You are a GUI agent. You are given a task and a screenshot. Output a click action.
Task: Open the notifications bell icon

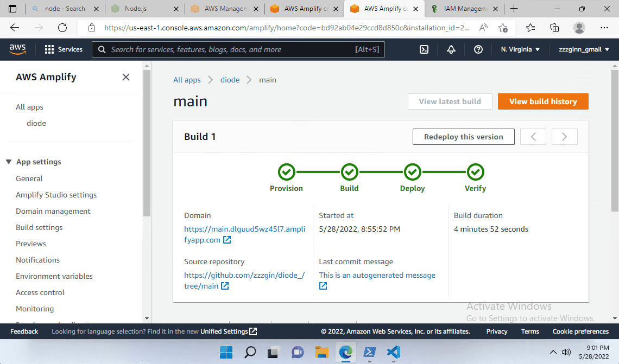(x=451, y=49)
